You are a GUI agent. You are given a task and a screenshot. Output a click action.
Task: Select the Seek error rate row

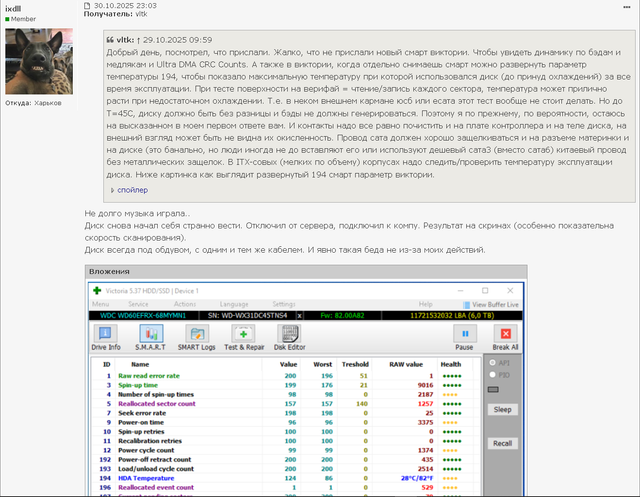coord(286,413)
